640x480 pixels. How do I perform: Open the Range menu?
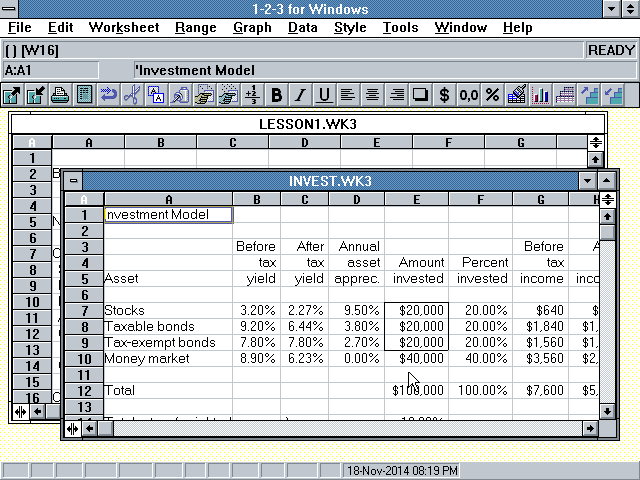pyautogui.click(x=196, y=27)
